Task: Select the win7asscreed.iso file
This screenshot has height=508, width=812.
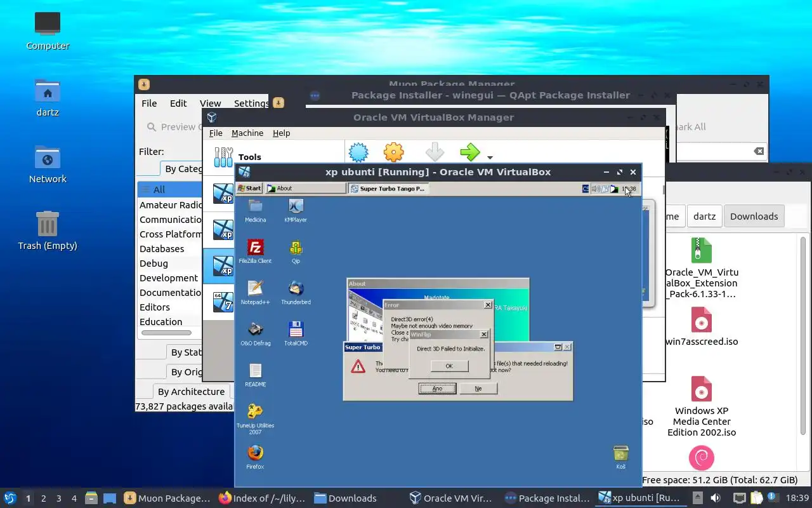Action: pos(702,326)
